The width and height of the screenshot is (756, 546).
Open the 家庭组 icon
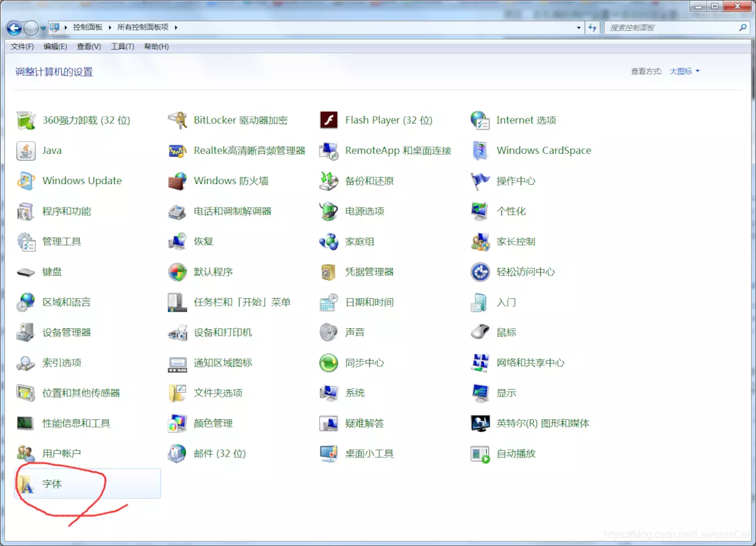pos(329,241)
